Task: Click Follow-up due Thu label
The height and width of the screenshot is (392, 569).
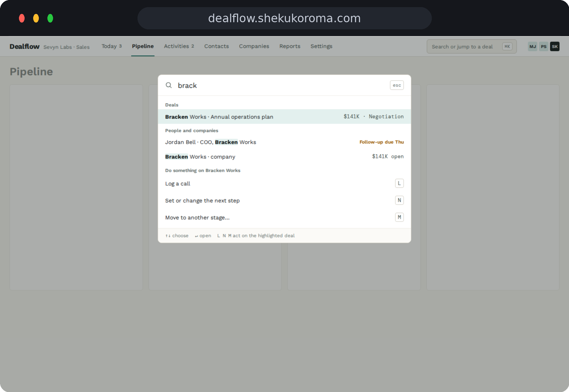Action: click(x=382, y=142)
